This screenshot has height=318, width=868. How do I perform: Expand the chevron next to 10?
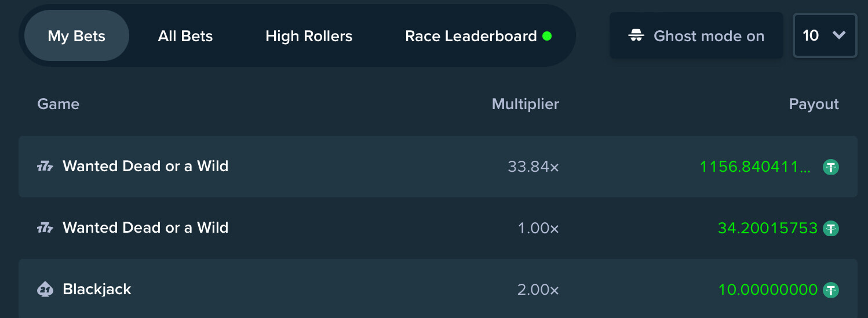point(839,35)
